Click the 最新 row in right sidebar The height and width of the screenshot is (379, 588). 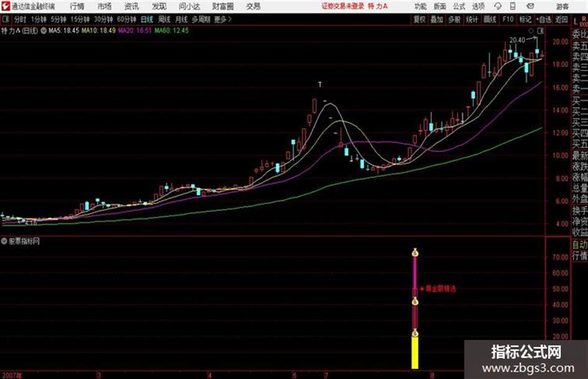[580, 155]
